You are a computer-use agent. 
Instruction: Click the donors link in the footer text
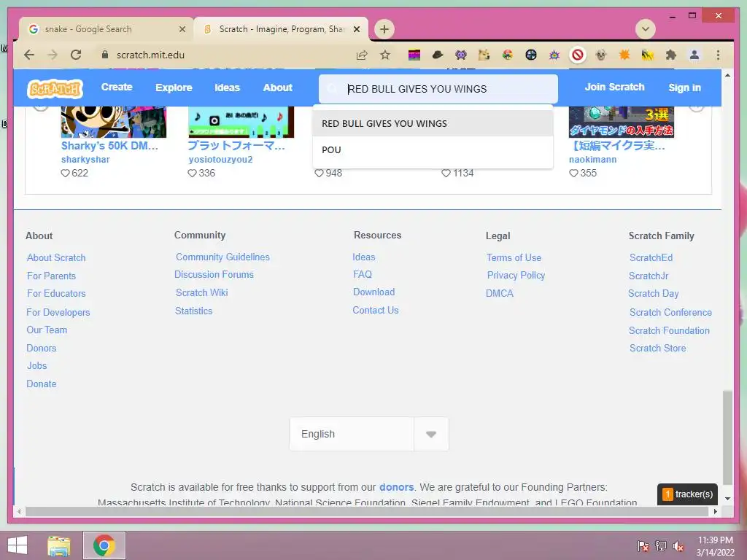(396, 487)
